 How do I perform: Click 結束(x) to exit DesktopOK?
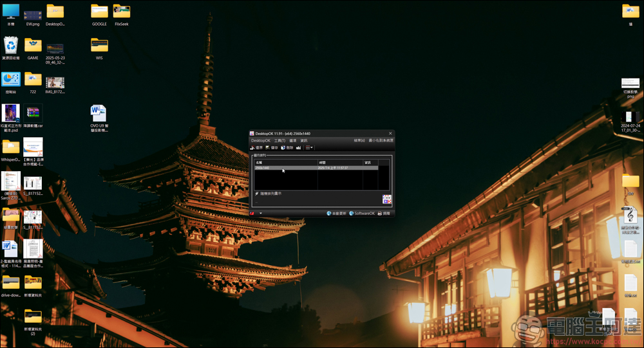[x=359, y=140]
